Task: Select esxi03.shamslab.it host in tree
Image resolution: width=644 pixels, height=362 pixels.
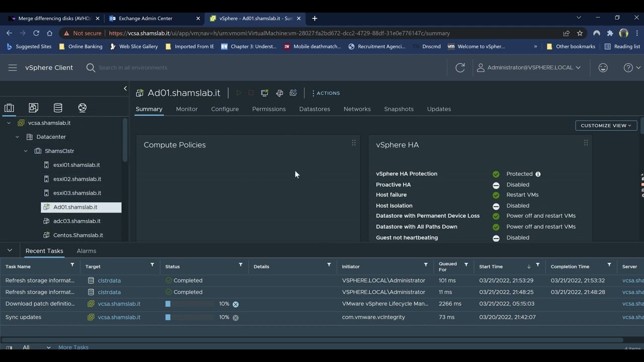Action: click(x=77, y=193)
